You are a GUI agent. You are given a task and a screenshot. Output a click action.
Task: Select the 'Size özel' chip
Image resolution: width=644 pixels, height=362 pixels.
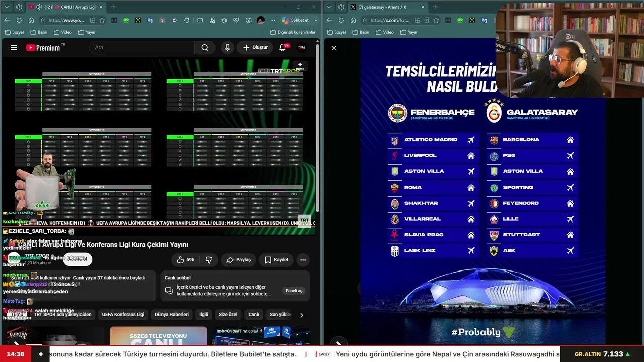228,315
